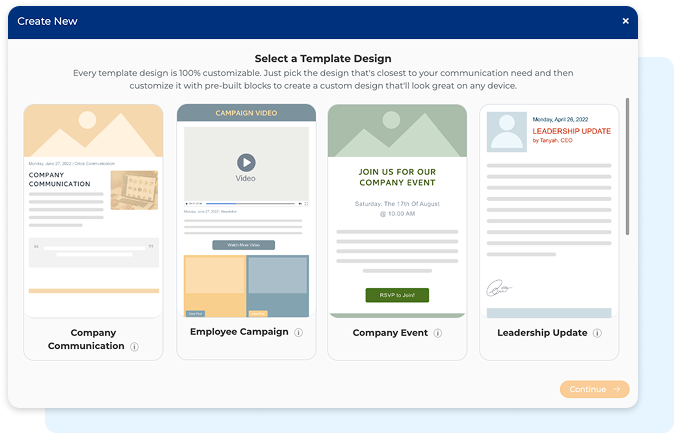Image resolution: width=674 pixels, height=433 pixels.
Task: Click the Watch More Video button
Action: [x=244, y=245]
